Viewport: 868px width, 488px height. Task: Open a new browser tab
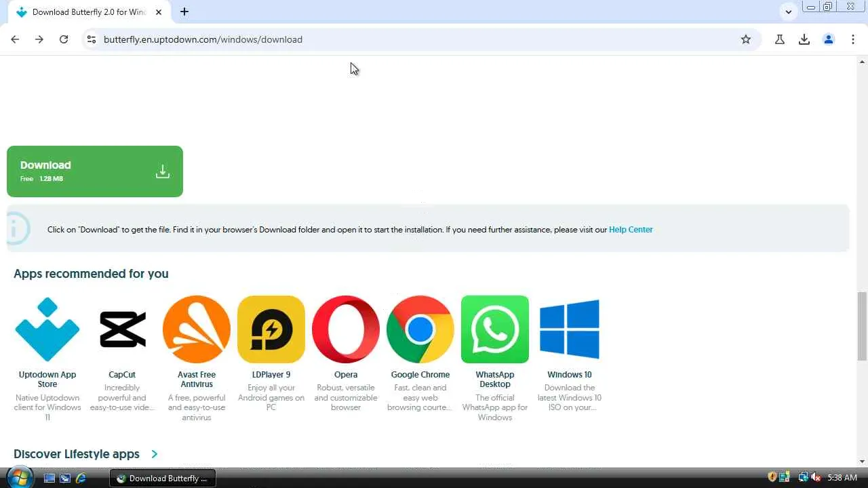pyautogui.click(x=184, y=12)
